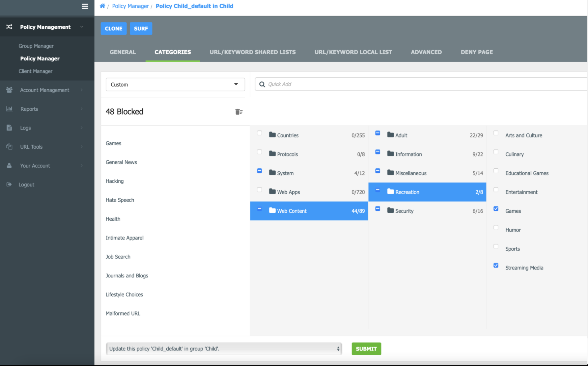
Task: Expand Account Management sidebar section
Action: tap(44, 90)
